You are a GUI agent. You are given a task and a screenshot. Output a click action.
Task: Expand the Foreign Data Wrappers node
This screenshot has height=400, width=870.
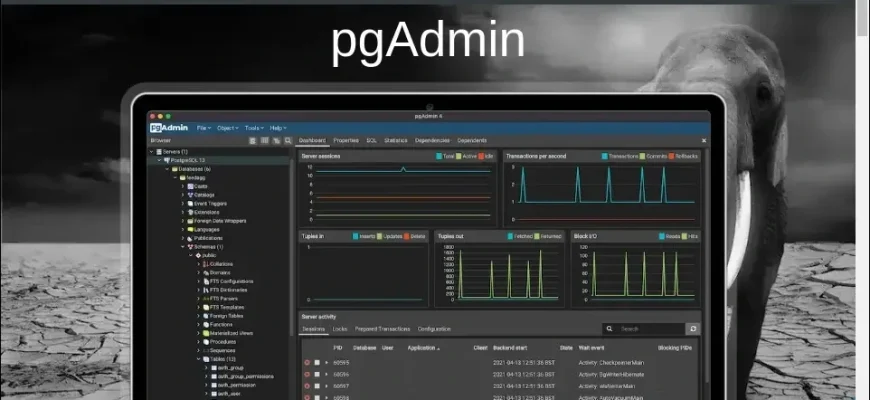(x=183, y=220)
